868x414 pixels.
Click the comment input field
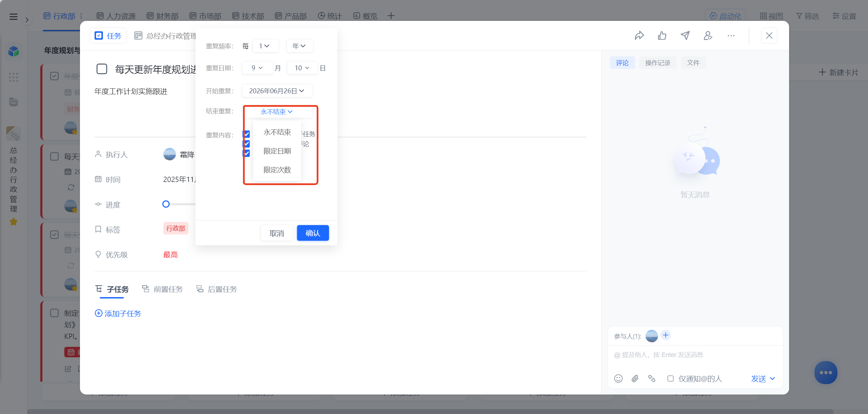pos(695,355)
